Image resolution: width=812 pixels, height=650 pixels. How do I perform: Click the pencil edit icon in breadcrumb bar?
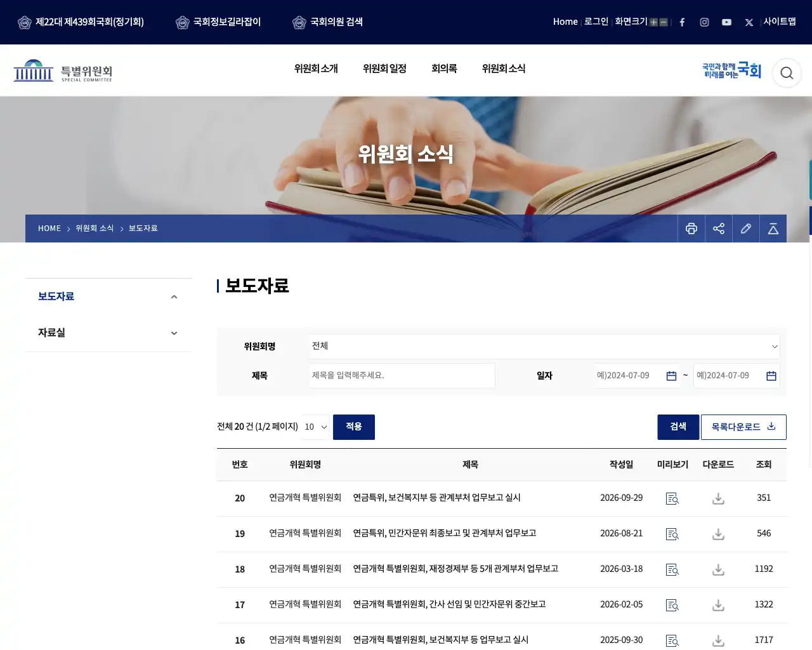coord(746,229)
